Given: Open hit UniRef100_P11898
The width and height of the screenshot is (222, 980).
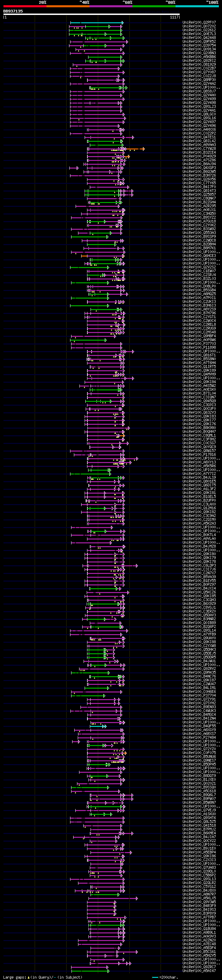Looking at the screenshot, I should 199,347.
